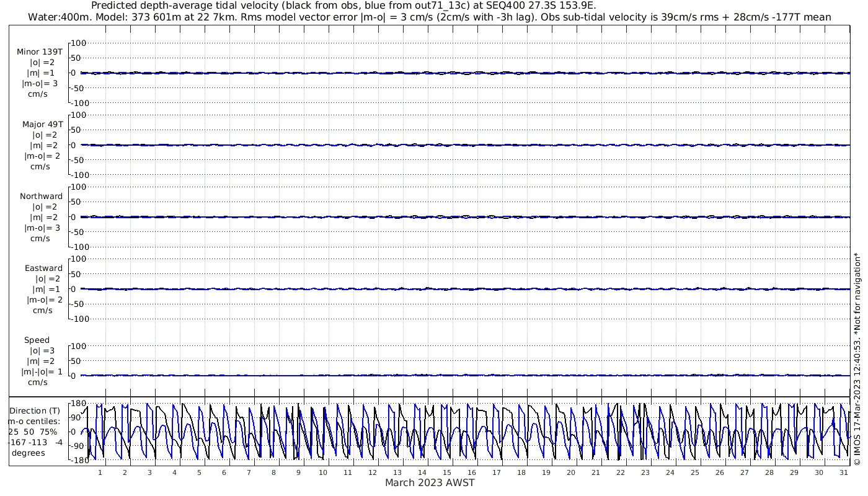Select the "Speed" panel label
Screen dimensions: 868x496
37,340
